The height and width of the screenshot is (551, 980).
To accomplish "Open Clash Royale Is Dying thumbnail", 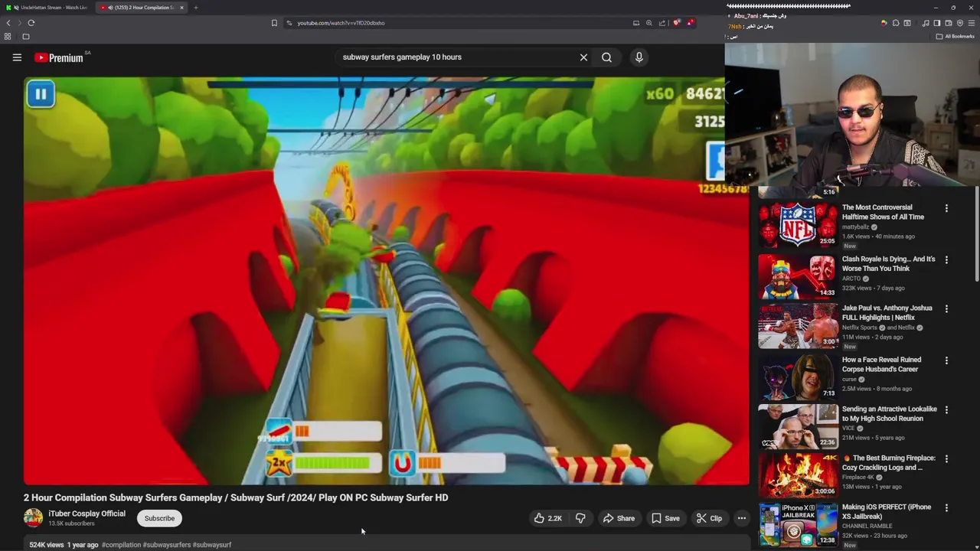I will point(798,275).
